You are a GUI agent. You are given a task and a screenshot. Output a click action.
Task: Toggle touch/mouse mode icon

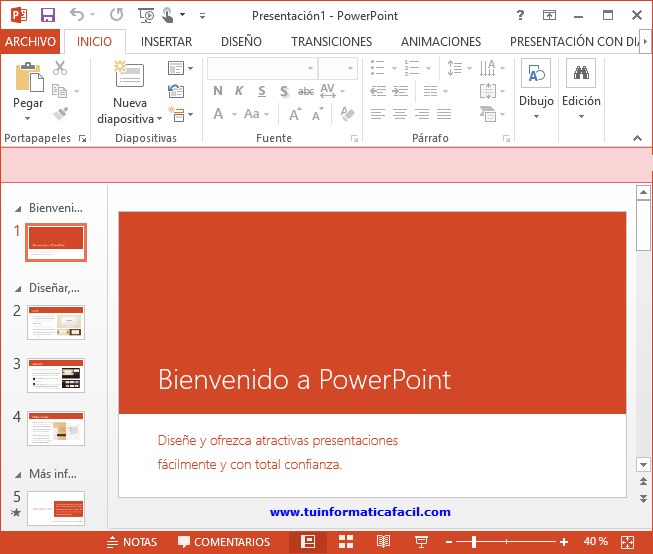click(x=167, y=15)
